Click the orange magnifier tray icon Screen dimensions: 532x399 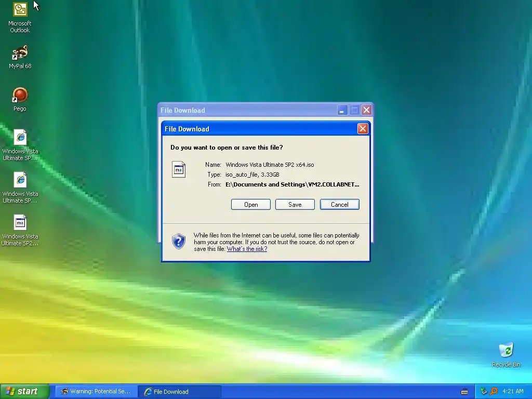coord(494,391)
